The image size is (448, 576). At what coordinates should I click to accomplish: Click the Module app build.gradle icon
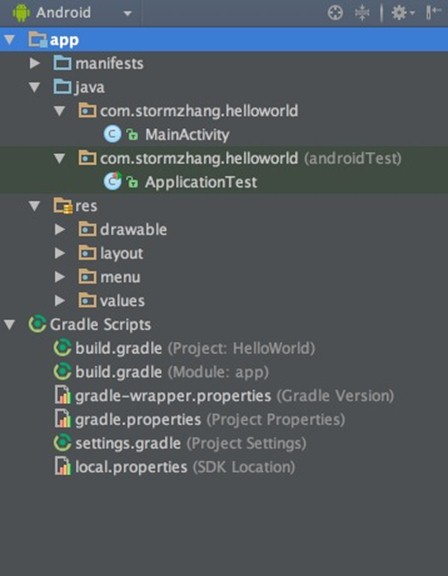[62, 371]
